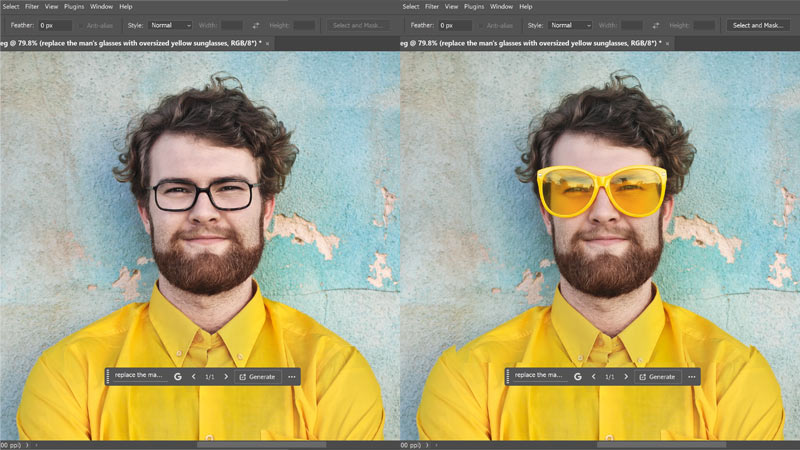
Task: Toggle Anti-alias checkbox in left window
Action: pos(81,26)
